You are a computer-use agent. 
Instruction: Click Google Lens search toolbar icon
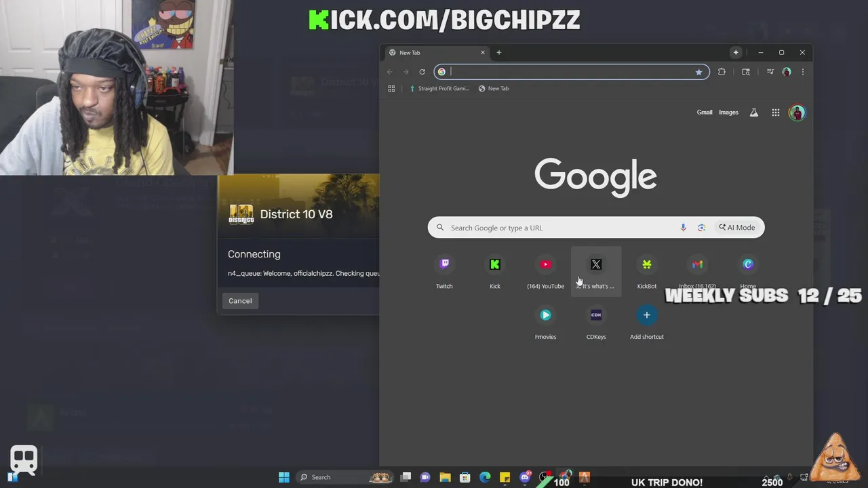746,72
